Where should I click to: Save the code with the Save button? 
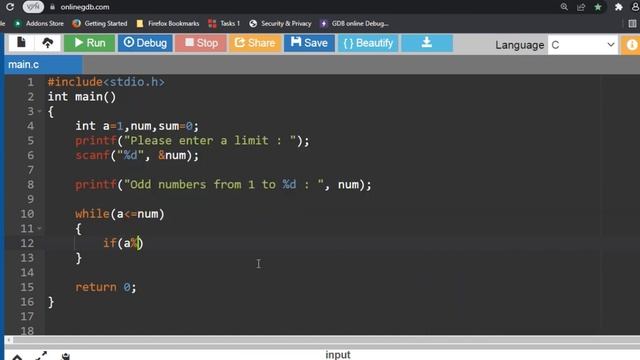[309, 43]
